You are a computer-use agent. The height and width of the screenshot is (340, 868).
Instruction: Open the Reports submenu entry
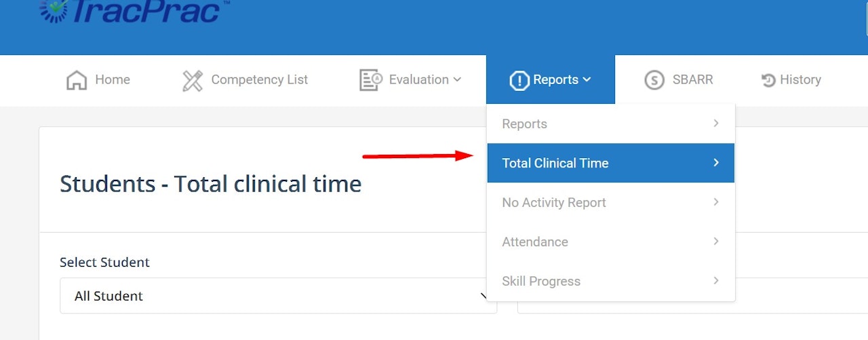click(x=524, y=124)
